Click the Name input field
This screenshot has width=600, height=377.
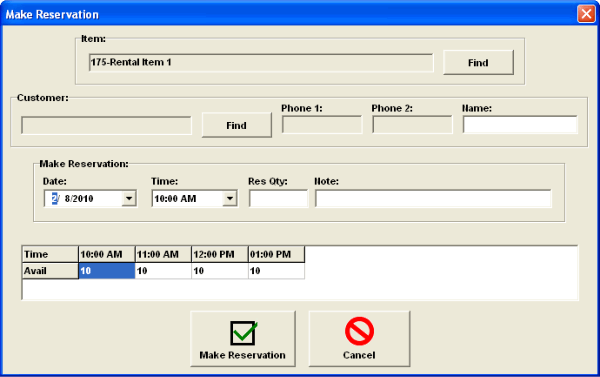[520, 125]
